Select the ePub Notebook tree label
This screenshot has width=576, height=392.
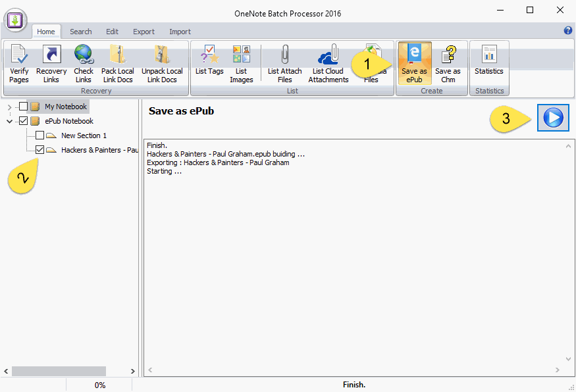click(x=69, y=121)
